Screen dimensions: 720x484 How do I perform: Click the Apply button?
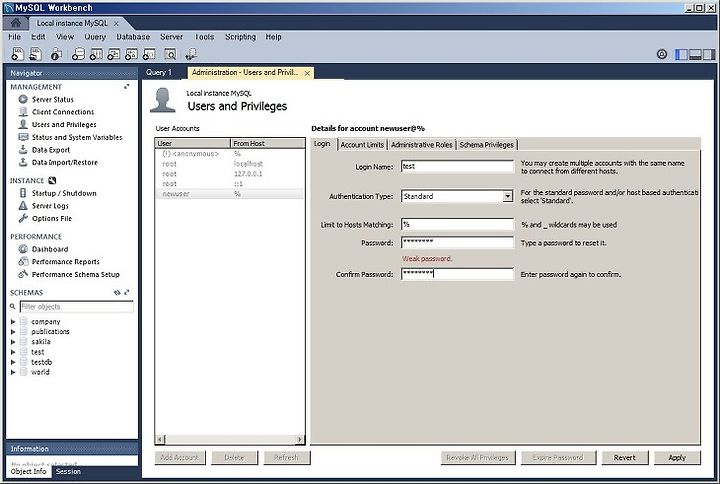pos(677,457)
